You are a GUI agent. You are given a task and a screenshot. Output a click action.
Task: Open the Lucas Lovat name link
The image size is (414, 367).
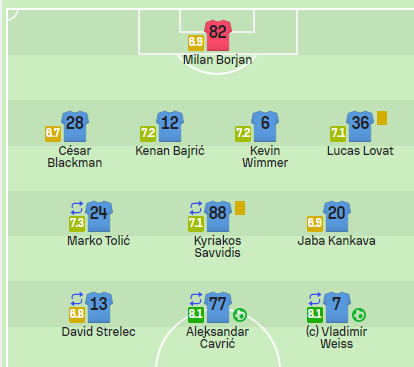360,151
